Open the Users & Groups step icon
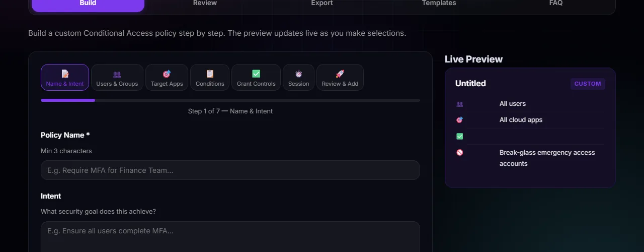 coord(117,74)
